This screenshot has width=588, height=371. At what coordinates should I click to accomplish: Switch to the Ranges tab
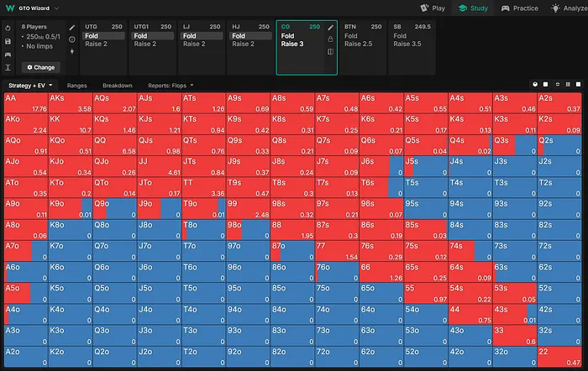77,86
